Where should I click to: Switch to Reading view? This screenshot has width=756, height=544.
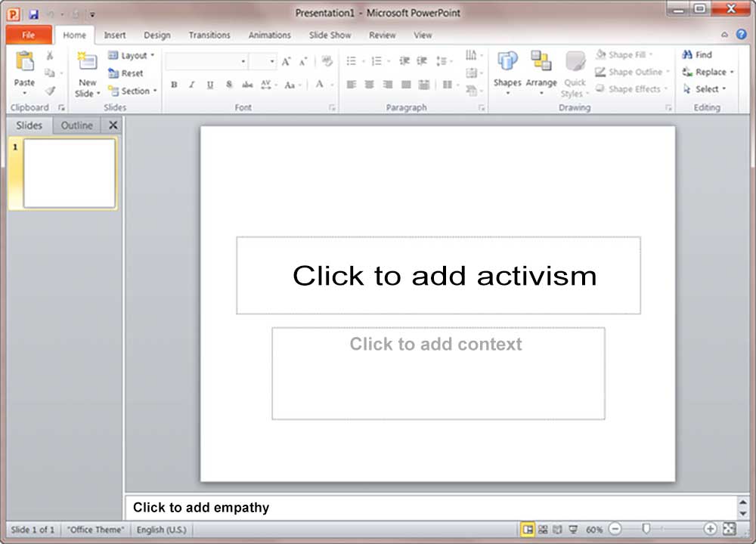click(557, 530)
